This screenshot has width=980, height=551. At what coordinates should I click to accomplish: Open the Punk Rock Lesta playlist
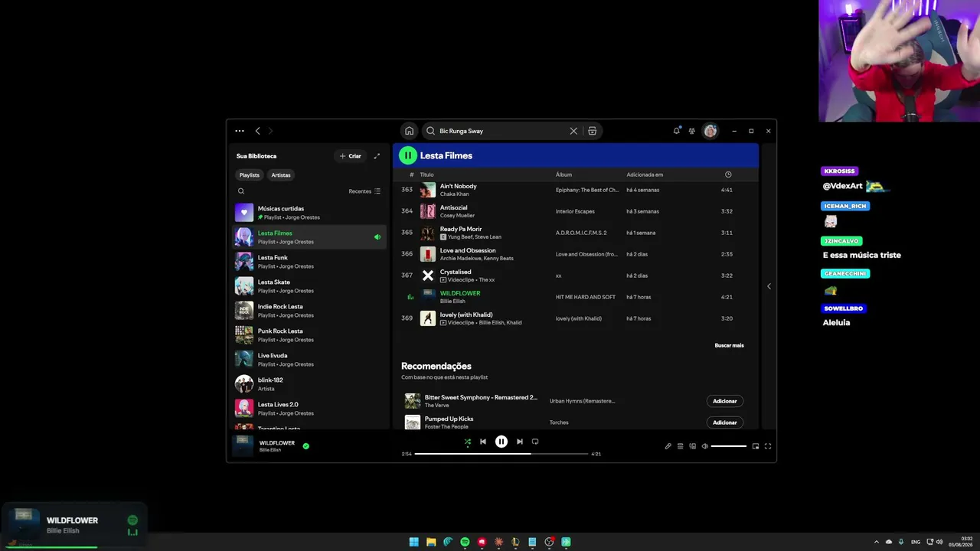309,335
